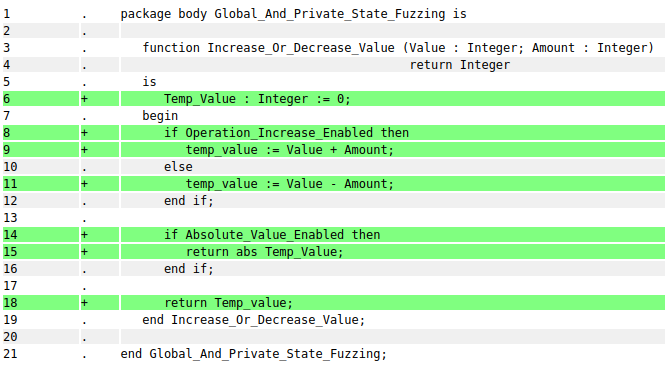Screen dimensions: 665x371
Task: Click the plus marker on line 11
Action: (84, 184)
